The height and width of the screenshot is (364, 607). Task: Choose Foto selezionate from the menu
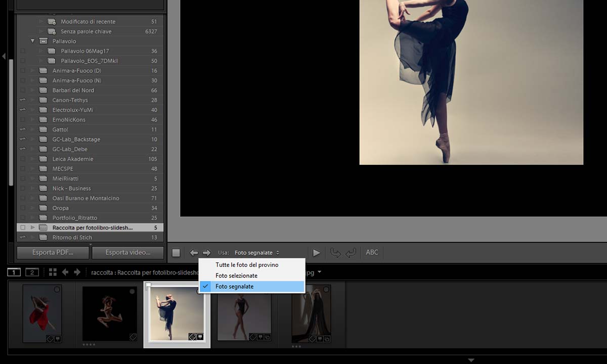click(236, 276)
